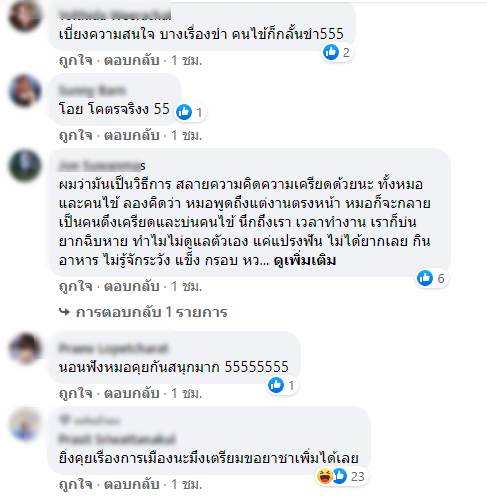
Task: Open the 1 ชม. timestamp on last comment
Action: 187,484
